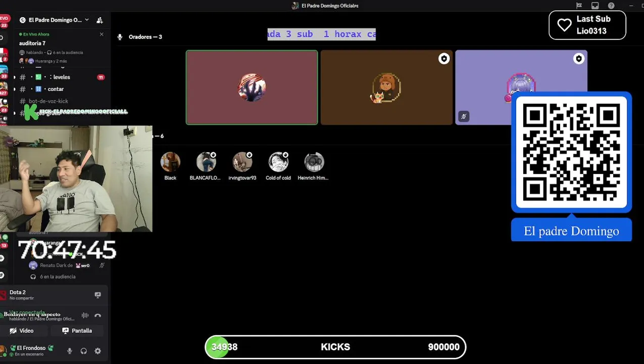Open audience member Cold of cold
The width and height of the screenshot is (644, 364).
pos(278,166)
